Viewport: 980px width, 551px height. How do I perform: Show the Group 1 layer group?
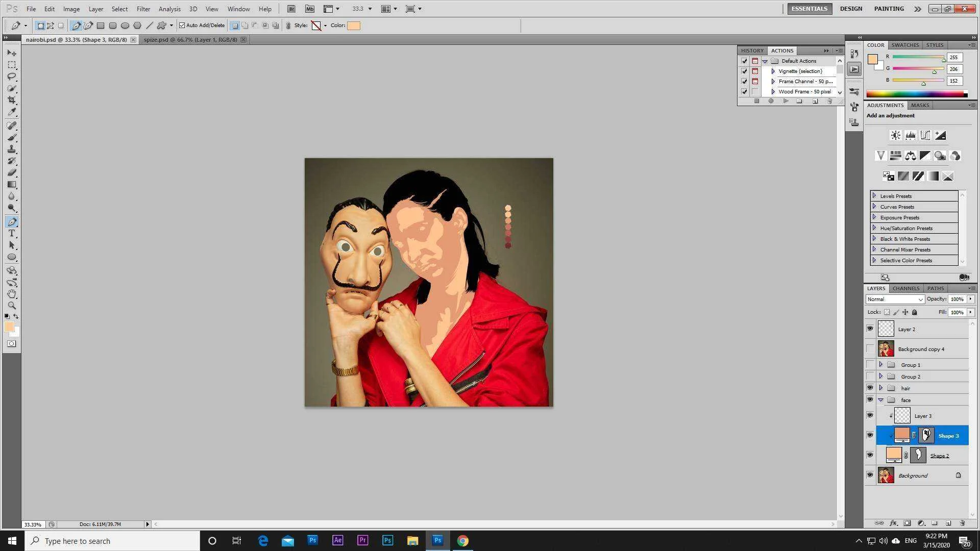(x=870, y=365)
